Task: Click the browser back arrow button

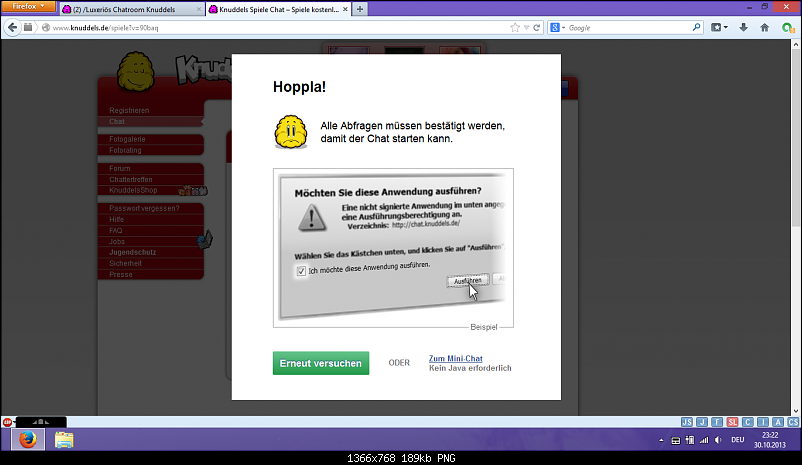Action: [x=12, y=28]
